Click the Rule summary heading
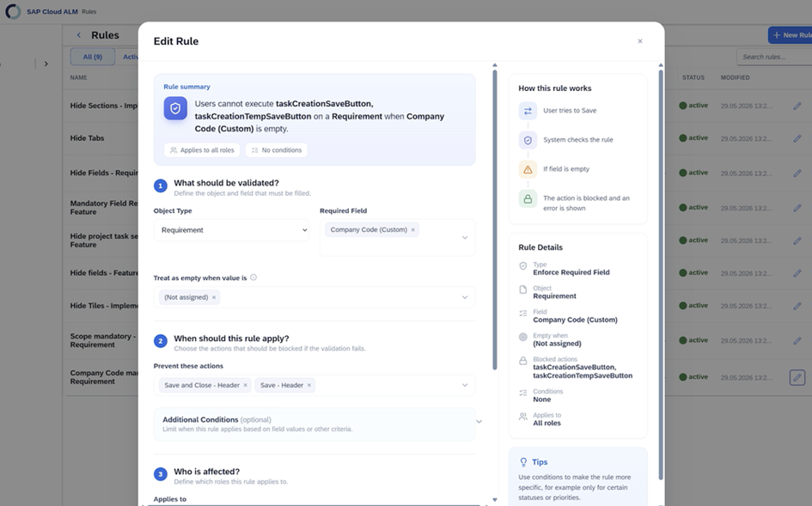This screenshot has width=812, height=506. [x=187, y=87]
